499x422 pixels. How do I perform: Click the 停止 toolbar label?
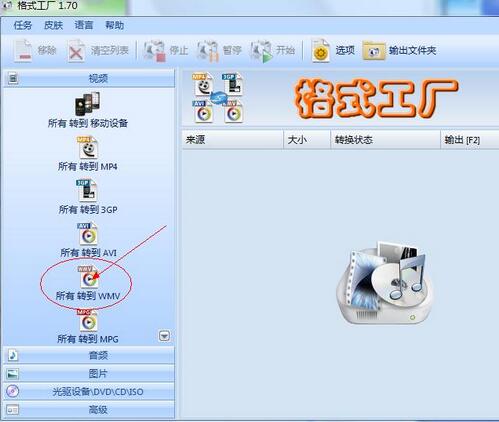[179, 51]
